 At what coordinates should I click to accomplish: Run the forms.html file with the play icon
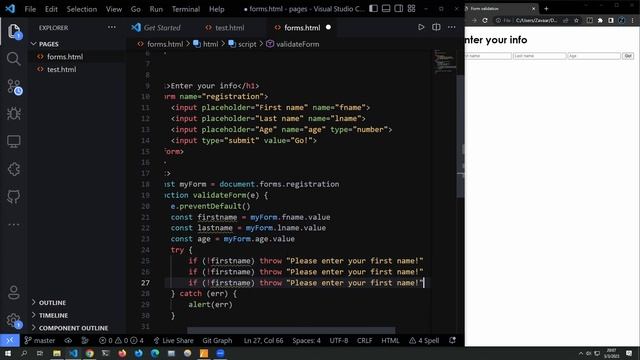coord(421,27)
